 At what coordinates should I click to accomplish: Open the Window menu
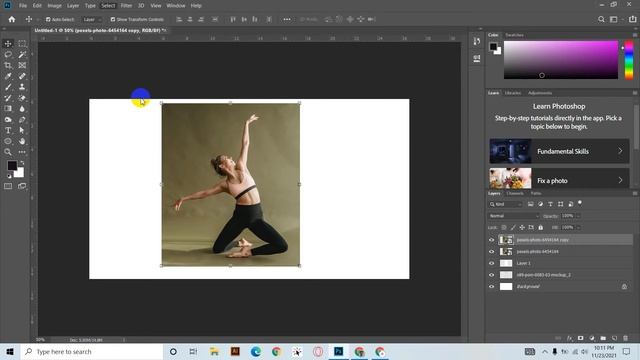tap(176, 6)
